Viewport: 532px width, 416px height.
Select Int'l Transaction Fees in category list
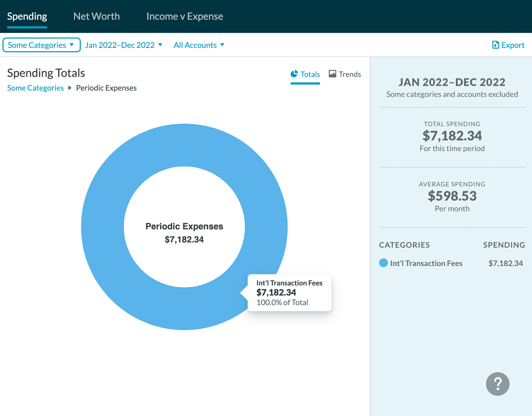point(426,263)
